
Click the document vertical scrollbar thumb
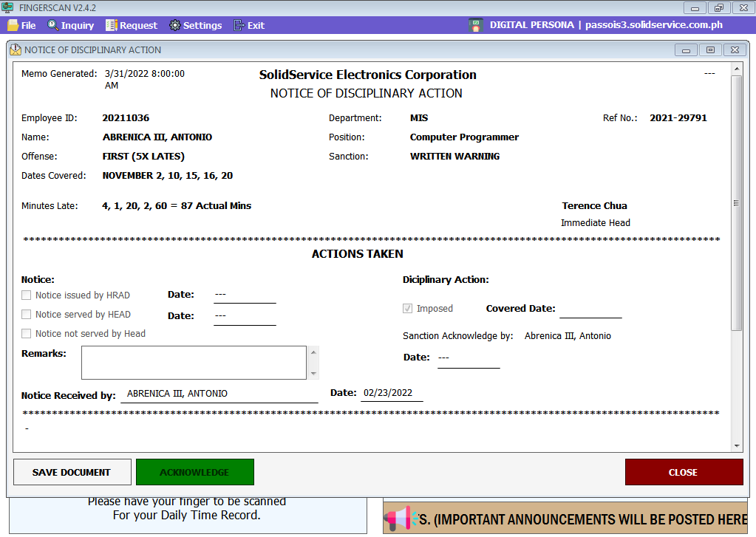click(736, 203)
